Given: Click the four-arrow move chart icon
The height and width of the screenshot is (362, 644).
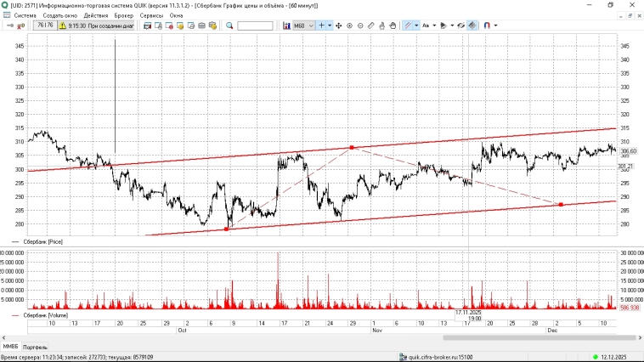Looking at the screenshot, I should pos(339,25).
